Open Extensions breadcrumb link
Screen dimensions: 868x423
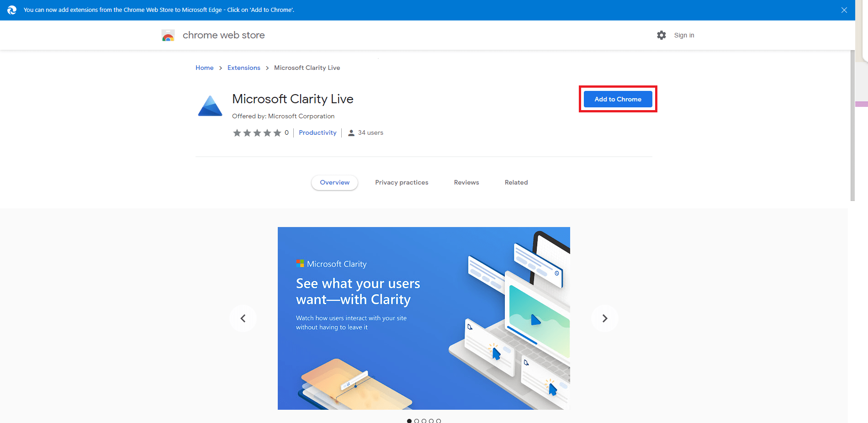244,68
